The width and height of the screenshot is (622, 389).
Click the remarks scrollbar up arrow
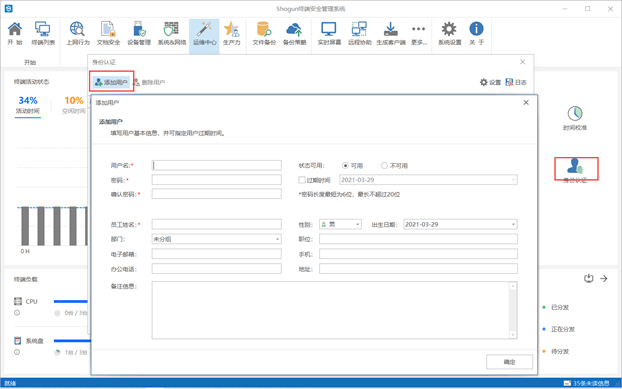513,286
